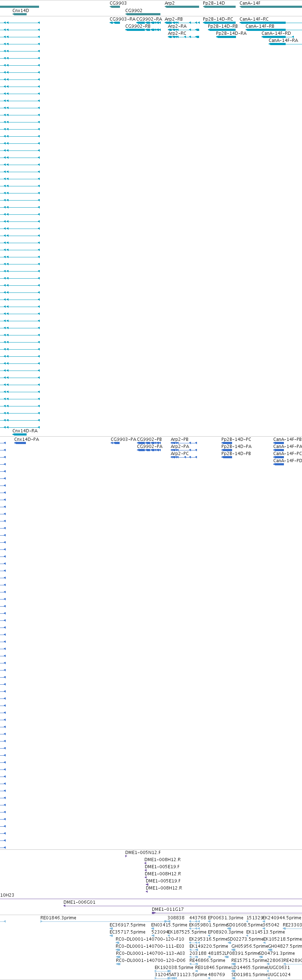Select the CanA-14F-RB transcript label

click(260, 26)
